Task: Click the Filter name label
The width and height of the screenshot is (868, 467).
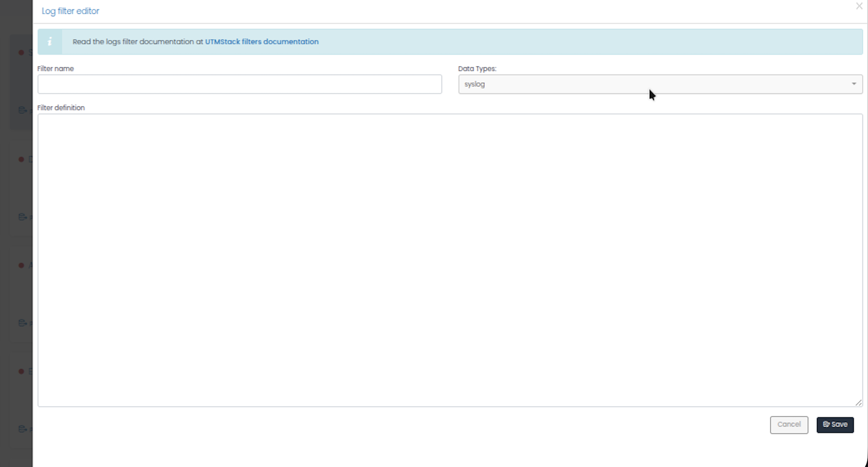Action: pos(55,68)
